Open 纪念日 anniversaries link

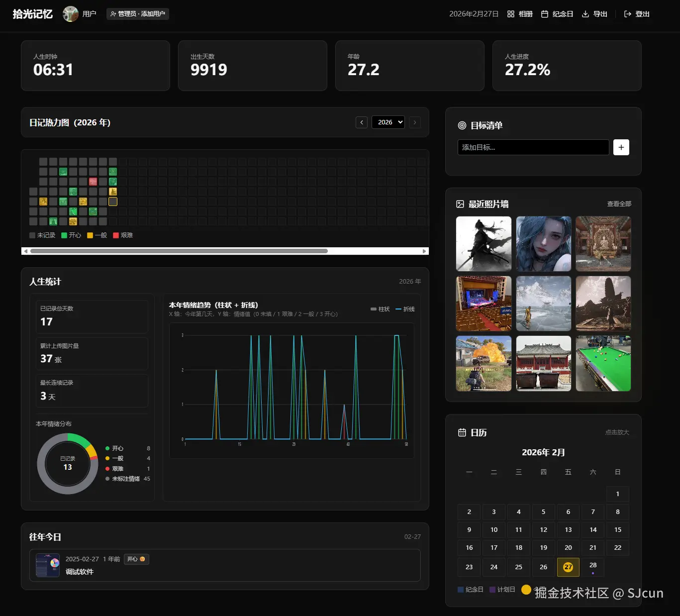click(x=557, y=14)
